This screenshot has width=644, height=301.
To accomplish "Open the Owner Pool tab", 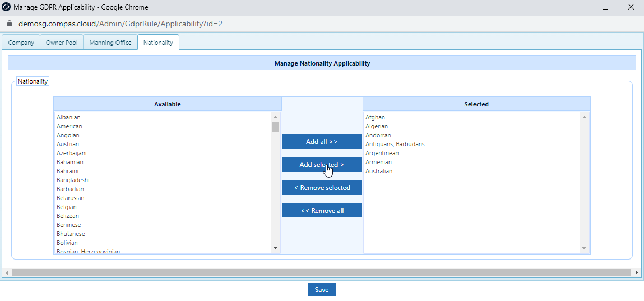I will [x=62, y=42].
